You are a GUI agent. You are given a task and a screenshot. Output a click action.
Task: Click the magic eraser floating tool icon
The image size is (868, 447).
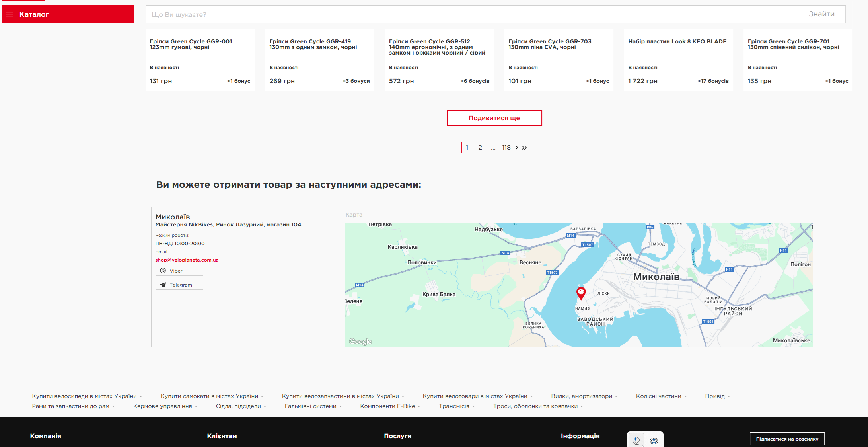click(636, 441)
